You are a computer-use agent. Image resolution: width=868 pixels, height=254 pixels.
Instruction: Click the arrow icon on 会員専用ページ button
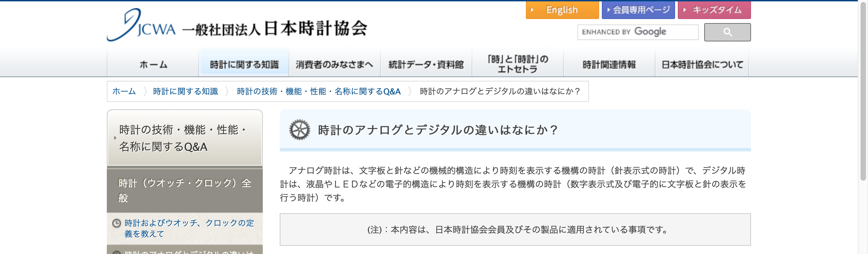coord(609,10)
